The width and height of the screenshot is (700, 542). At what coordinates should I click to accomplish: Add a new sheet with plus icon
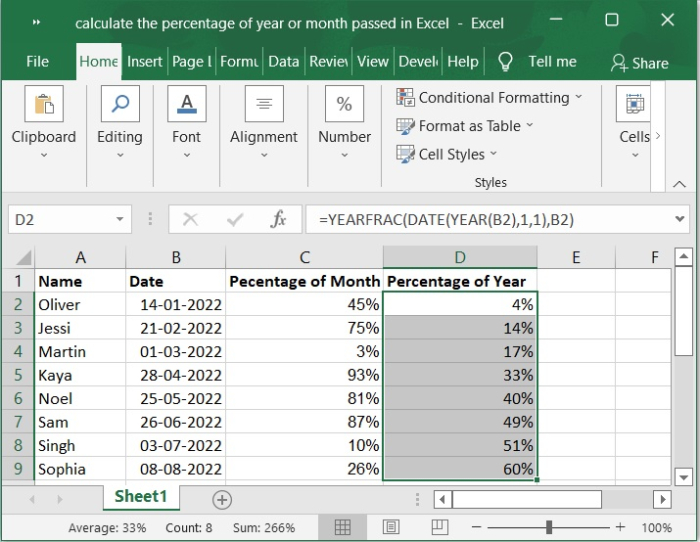click(222, 499)
